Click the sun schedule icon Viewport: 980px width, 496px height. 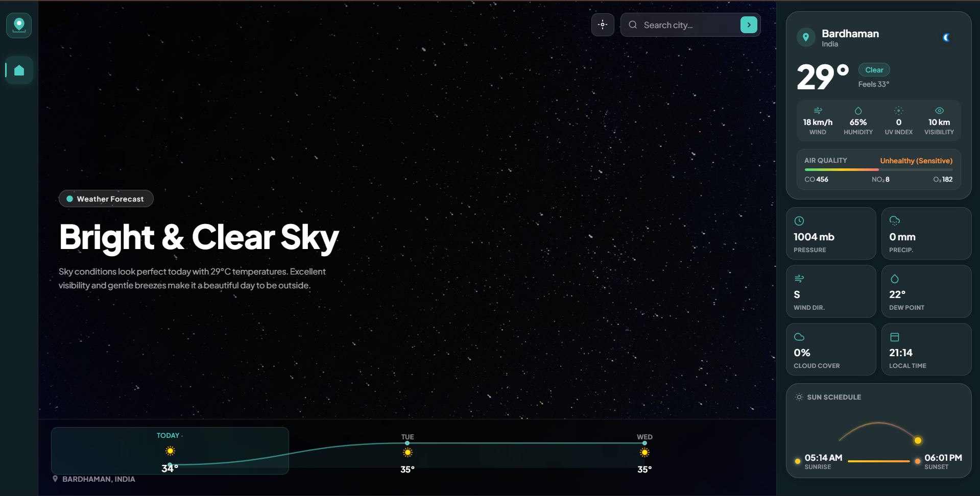[x=798, y=396]
